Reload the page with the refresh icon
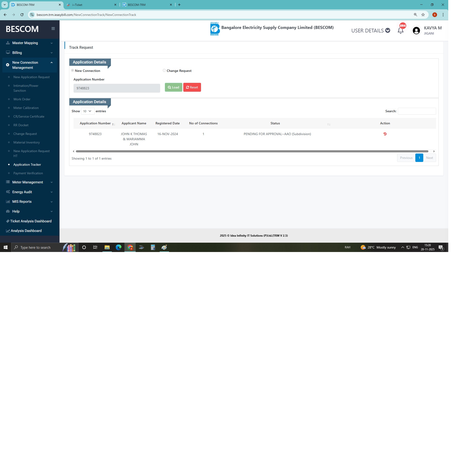 pos(22,15)
